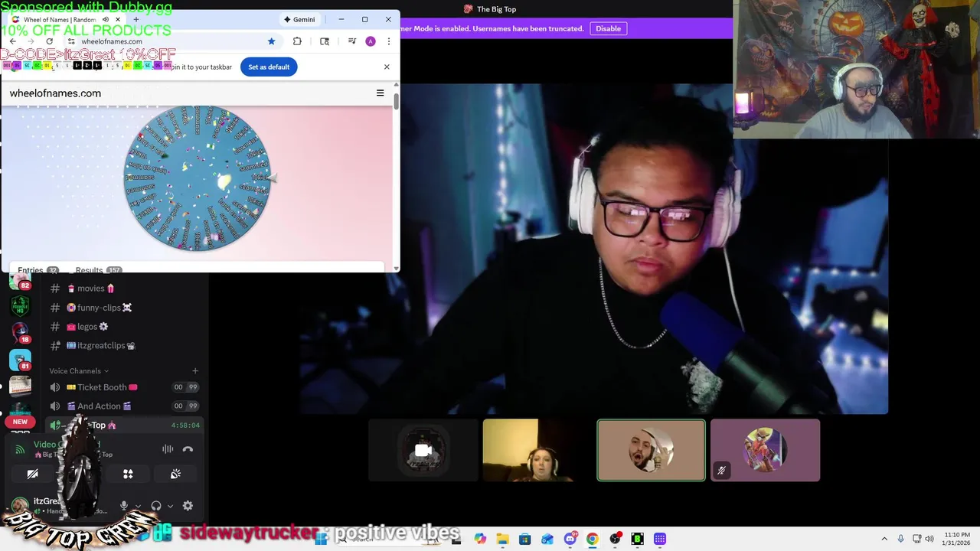Collapse the Voice Channels category
Image resolution: width=980 pixels, height=551 pixels.
[x=79, y=371]
